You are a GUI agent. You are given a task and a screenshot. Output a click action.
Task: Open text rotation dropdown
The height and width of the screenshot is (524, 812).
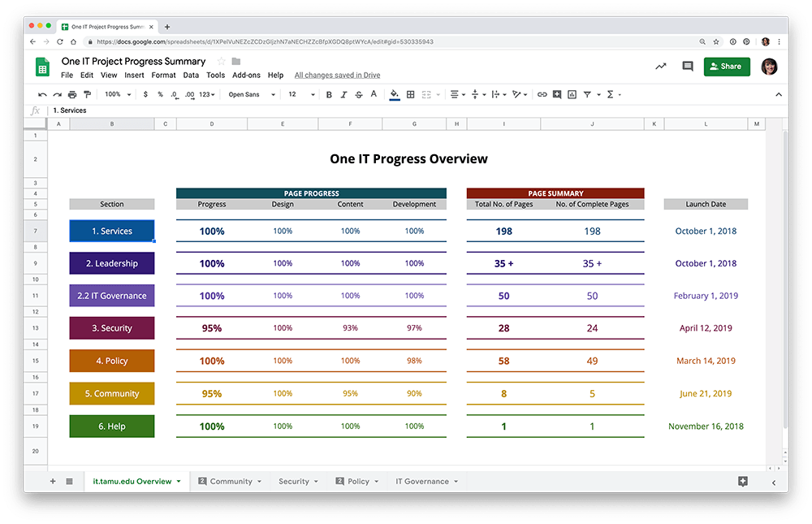[x=520, y=94]
